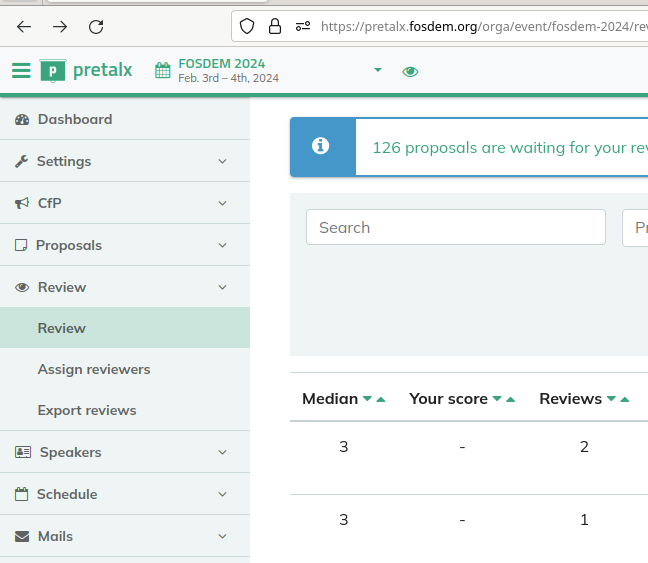
Task: Click the pretalx logo icon
Action: tap(53, 70)
